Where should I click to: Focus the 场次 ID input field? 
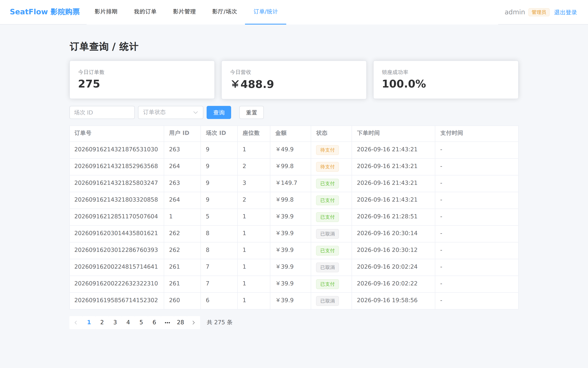click(x=102, y=112)
